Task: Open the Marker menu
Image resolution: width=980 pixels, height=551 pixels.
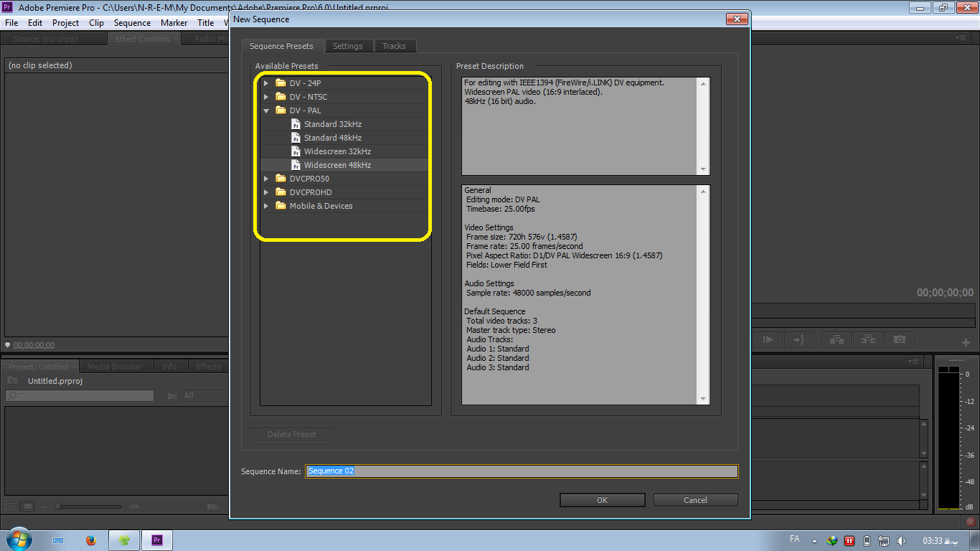Action: click(174, 23)
